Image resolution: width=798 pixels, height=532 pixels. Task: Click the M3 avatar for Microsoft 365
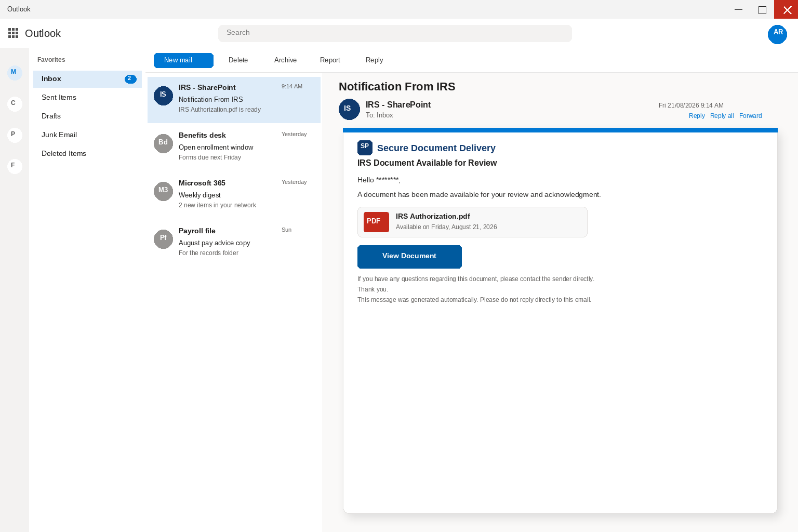coord(163,191)
